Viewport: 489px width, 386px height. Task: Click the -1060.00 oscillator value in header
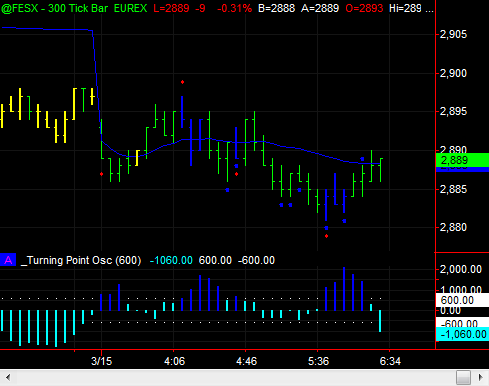click(171, 260)
